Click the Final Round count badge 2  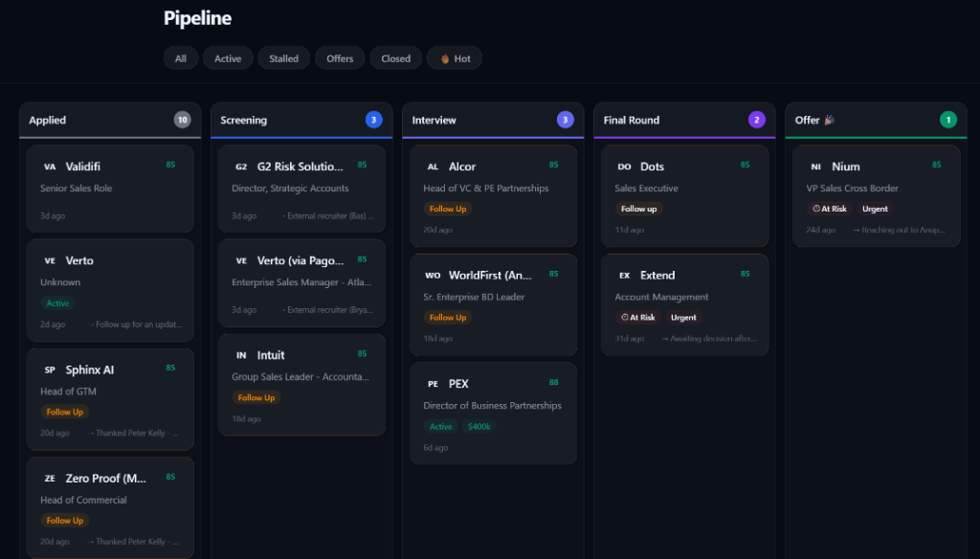(756, 120)
